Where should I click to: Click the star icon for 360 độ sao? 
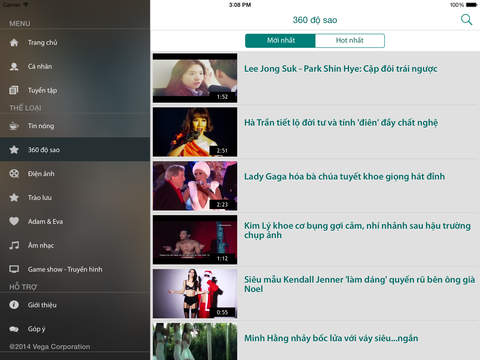[x=14, y=150]
